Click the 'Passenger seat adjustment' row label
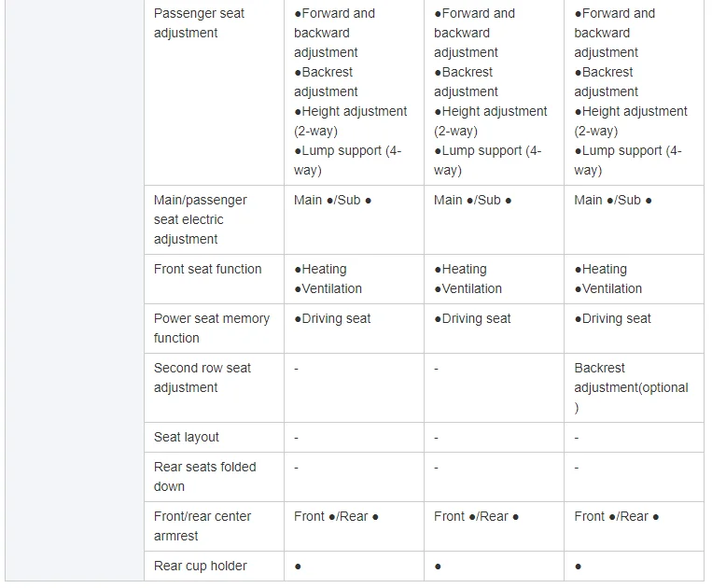 (x=199, y=23)
